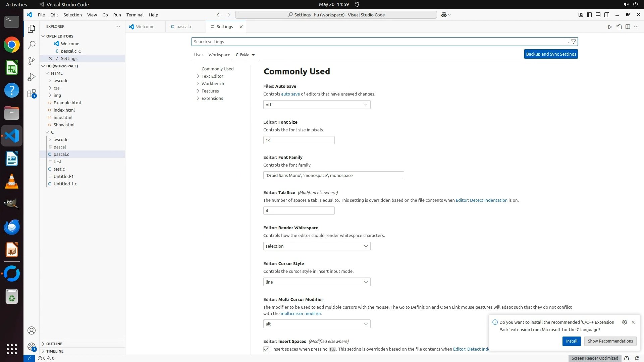This screenshot has width=644, height=362.
Task: Click the Font Size input field
Action: click(x=299, y=140)
